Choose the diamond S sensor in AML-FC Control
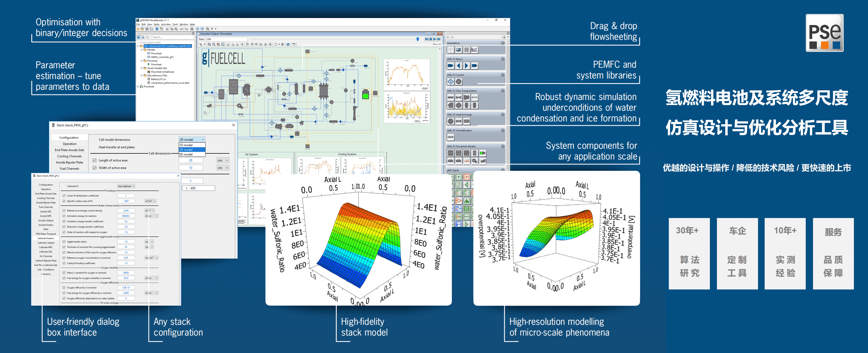Screen dimensions: 868x353 pos(450,82)
